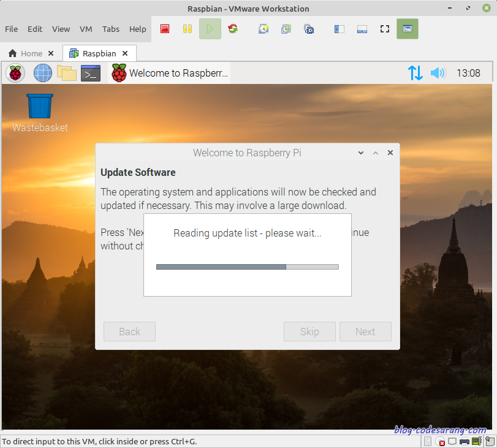Launch the terminal from the panel
The image size is (497, 448).
click(91, 73)
